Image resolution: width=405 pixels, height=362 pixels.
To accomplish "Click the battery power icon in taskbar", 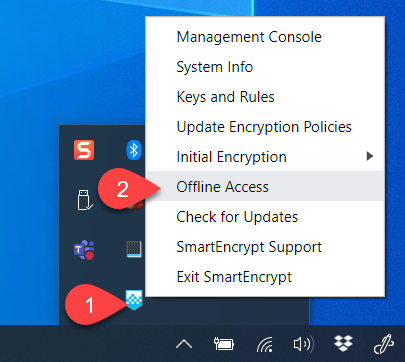I will 224,344.
